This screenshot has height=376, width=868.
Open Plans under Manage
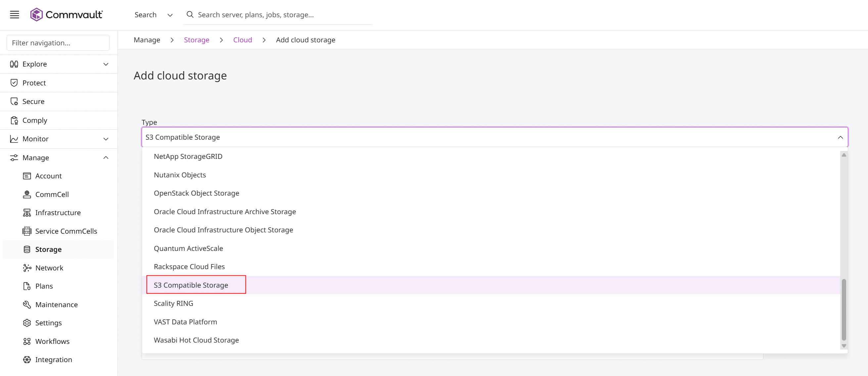[x=59, y=286]
